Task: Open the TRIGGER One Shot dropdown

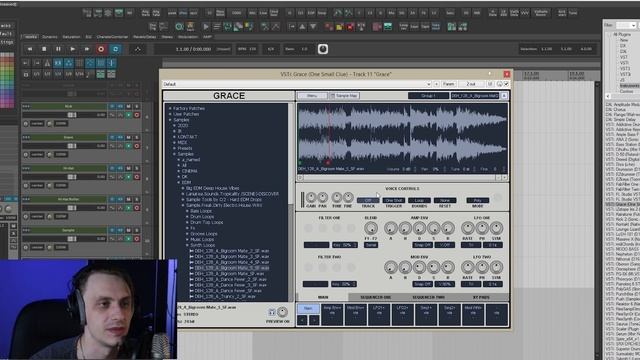Action: [x=394, y=200]
